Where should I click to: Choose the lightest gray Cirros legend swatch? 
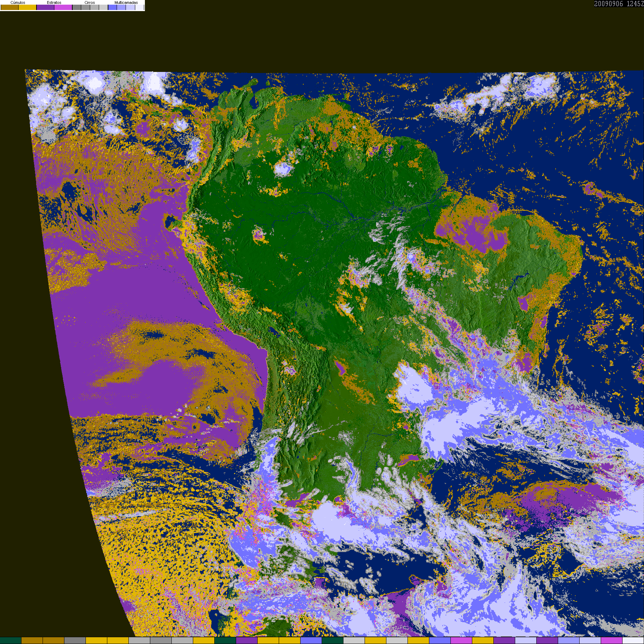[103, 7]
